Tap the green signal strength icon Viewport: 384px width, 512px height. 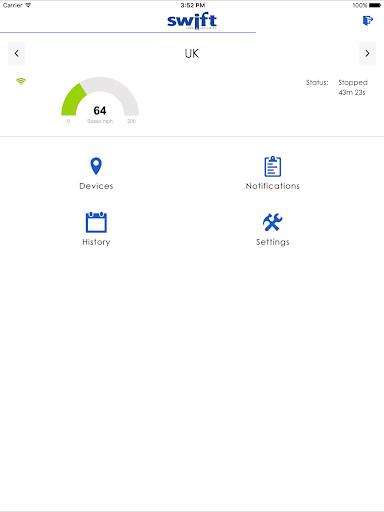click(x=21, y=81)
